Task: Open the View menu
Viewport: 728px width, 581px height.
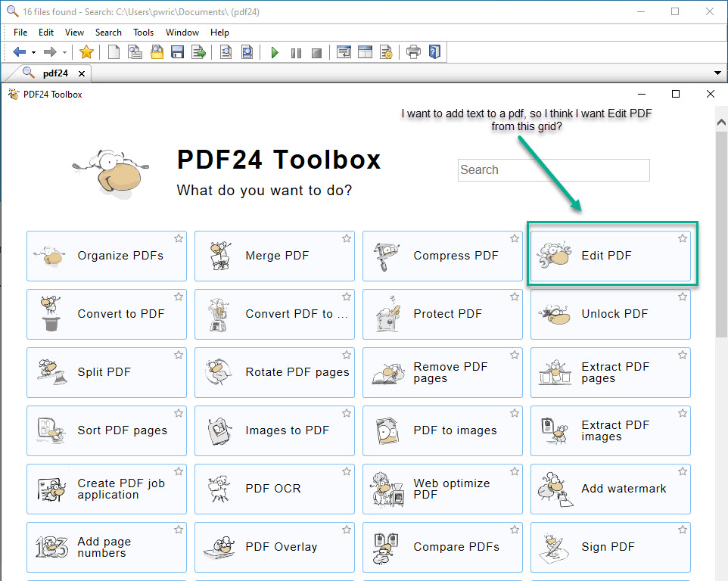Action: coord(74,33)
